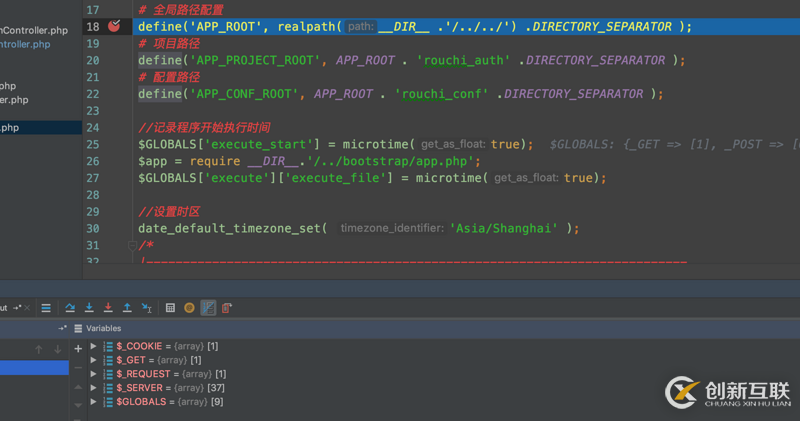The width and height of the screenshot is (800, 421).
Task: Click the pin arrow left of Variables header
Action: [x=62, y=328]
